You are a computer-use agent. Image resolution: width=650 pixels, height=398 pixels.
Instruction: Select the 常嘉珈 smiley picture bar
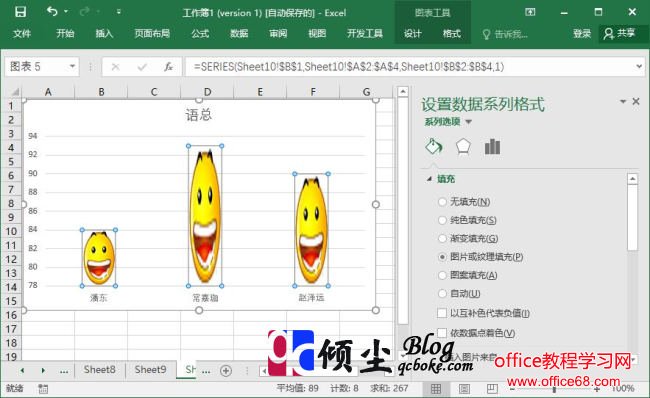point(205,216)
